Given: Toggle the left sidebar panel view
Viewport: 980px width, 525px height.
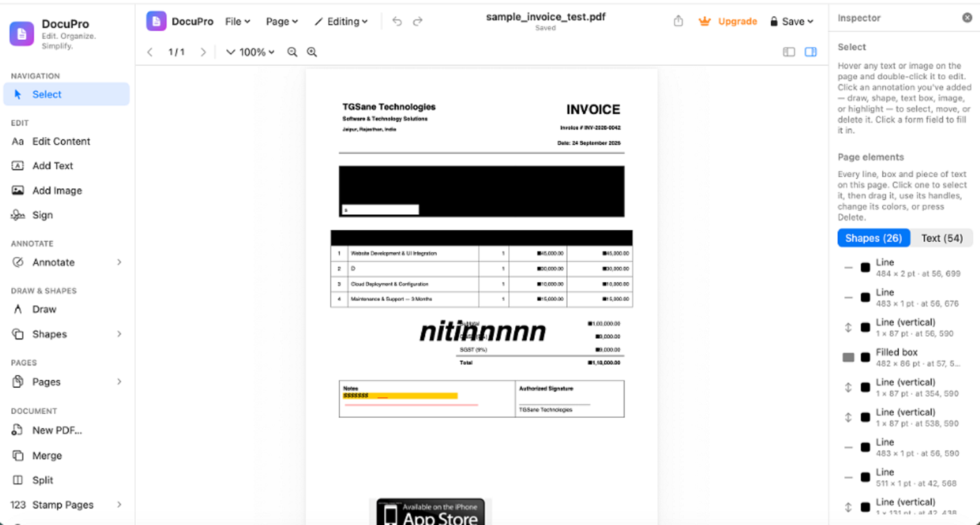Looking at the screenshot, I should pos(789,52).
